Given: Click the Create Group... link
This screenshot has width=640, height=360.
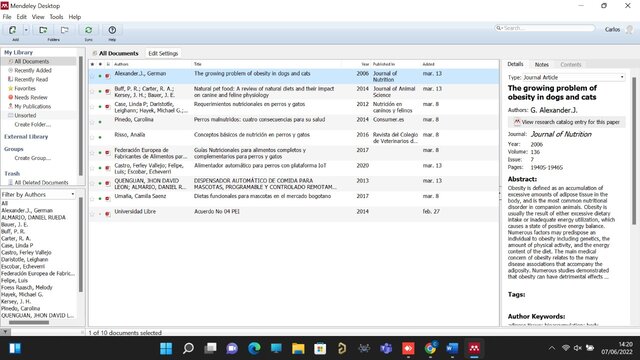Looking at the screenshot, I should (x=33, y=158).
